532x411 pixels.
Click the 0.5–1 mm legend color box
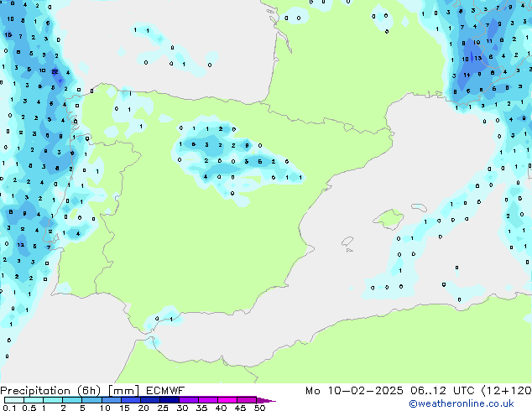[x=34, y=400]
